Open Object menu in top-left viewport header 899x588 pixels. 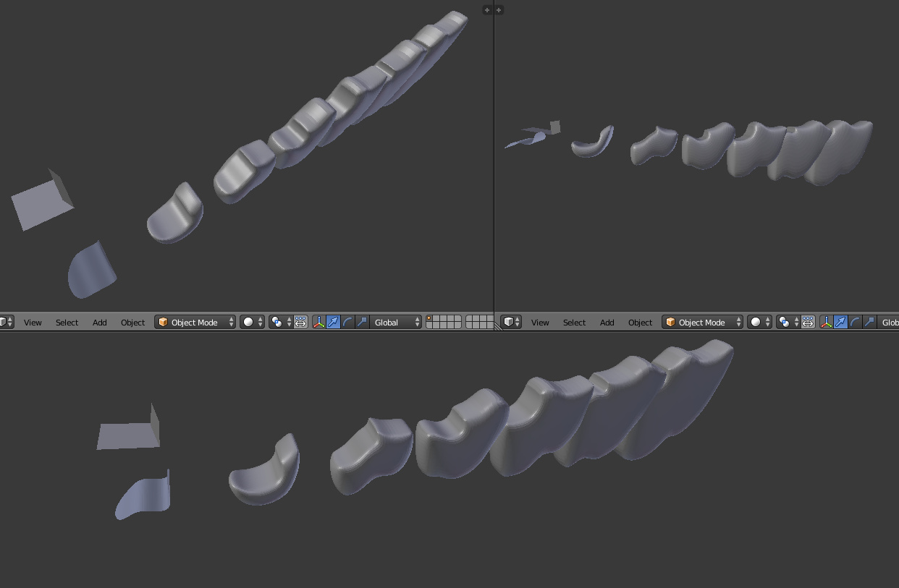tap(132, 323)
